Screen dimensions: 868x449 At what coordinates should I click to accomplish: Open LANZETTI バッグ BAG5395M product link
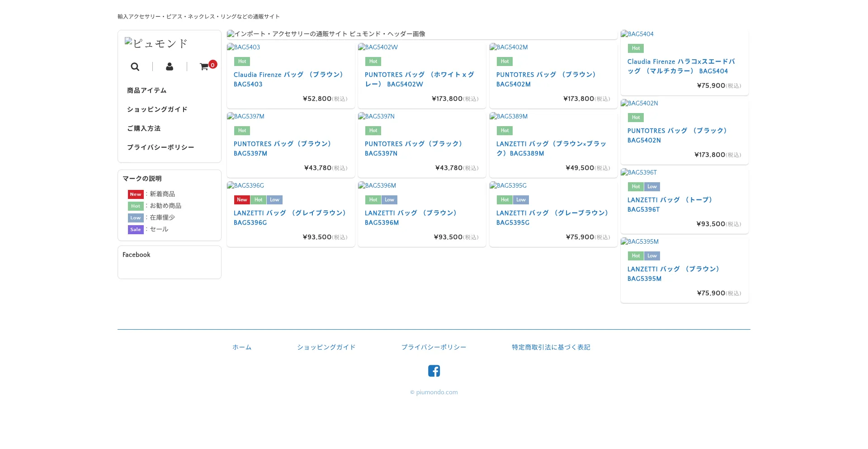[674, 274]
